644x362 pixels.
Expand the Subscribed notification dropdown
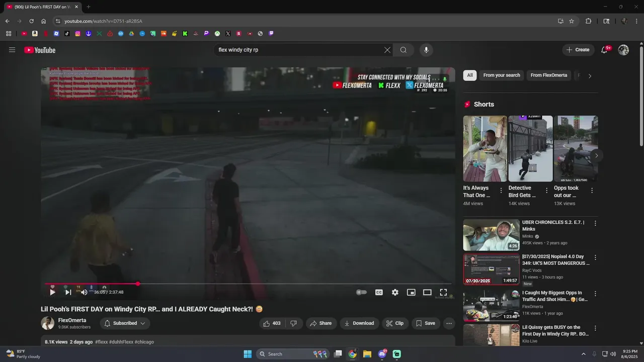(x=125, y=323)
